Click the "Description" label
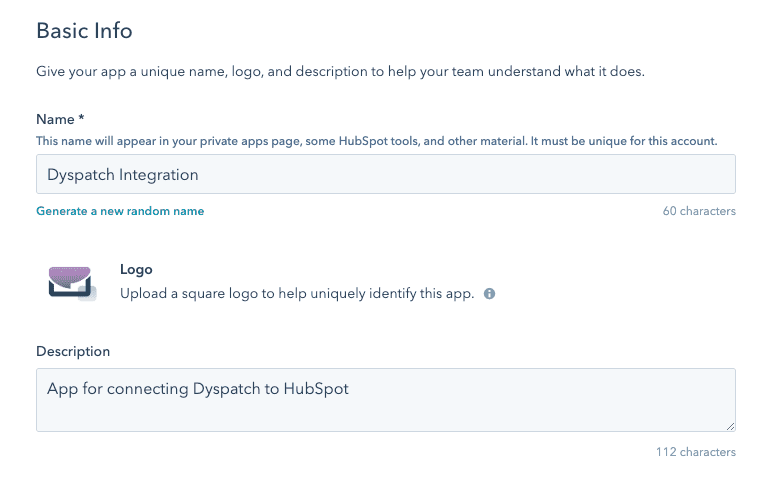Screen dimensions: 762x494 coord(73,352)
